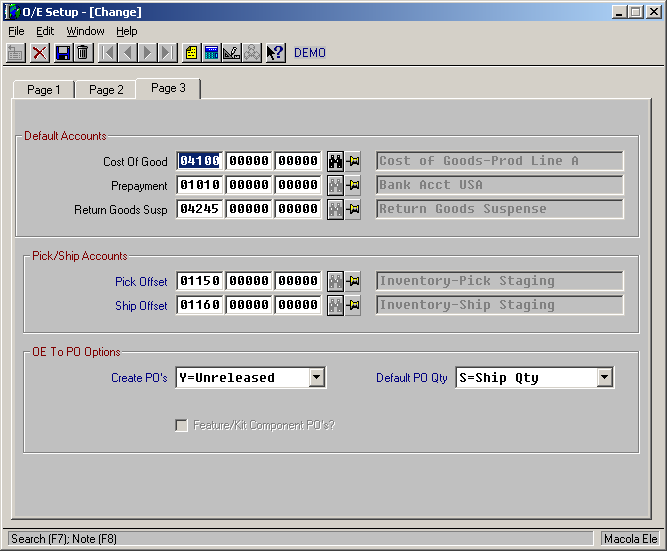Search Cost Of Good account with binoculars
This screenshot has height=551, width=667.
click(335, 161)
